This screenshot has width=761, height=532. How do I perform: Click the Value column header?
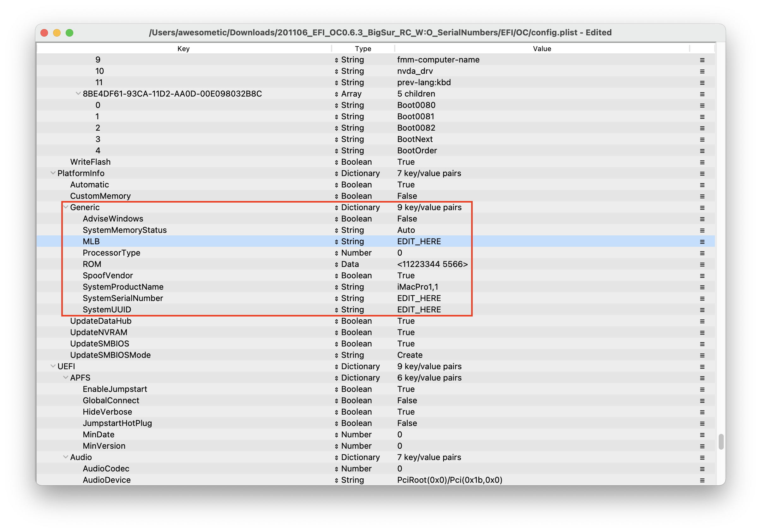pyautogui.click(x=542, y=49)
